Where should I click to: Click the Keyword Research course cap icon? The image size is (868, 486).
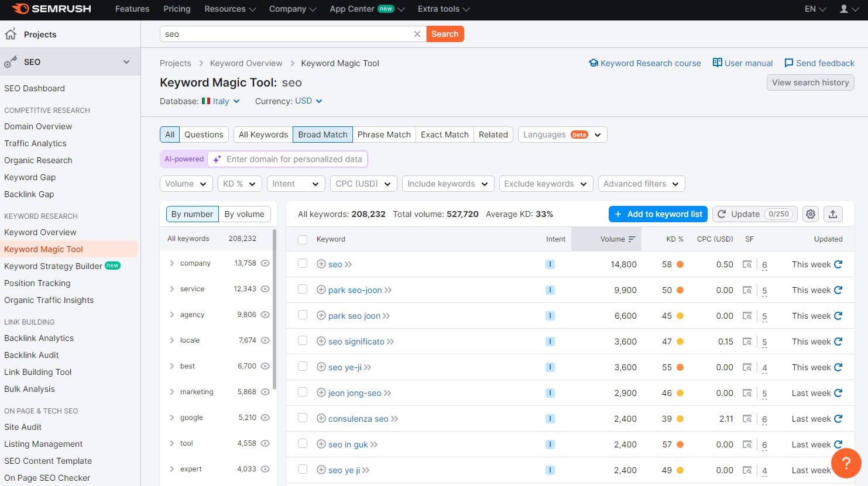tap(593, 63)
